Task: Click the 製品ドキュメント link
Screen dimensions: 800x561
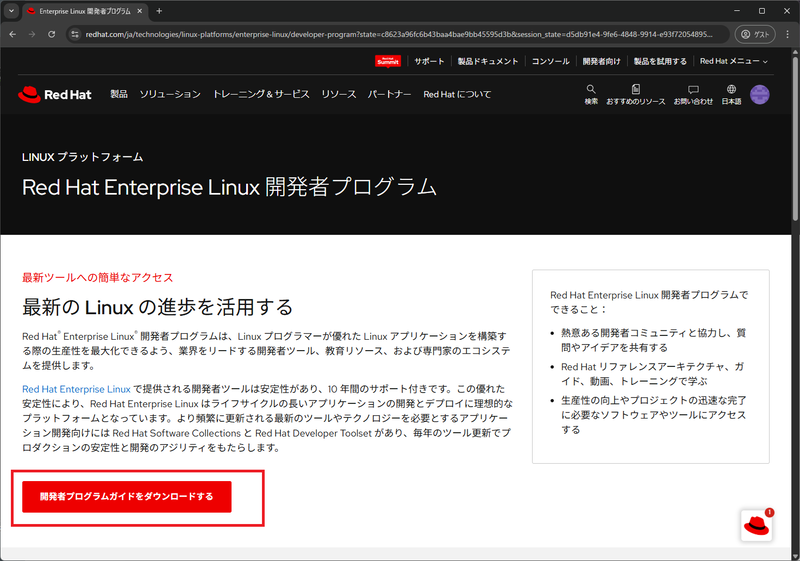Action: pyautogui.click(x=488, y=61)
